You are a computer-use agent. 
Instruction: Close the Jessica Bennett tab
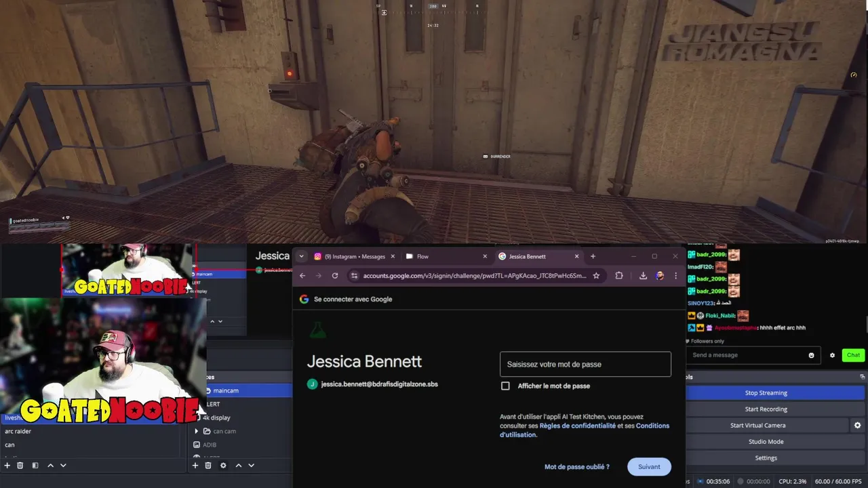click(577, 256)
